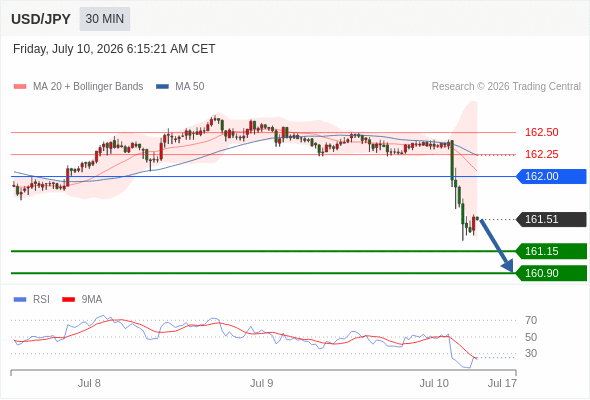Click the 'MA 20 + Bollinger Bands' legend label
The height and width of the screenshot is (400, 590).
(88, 87)
